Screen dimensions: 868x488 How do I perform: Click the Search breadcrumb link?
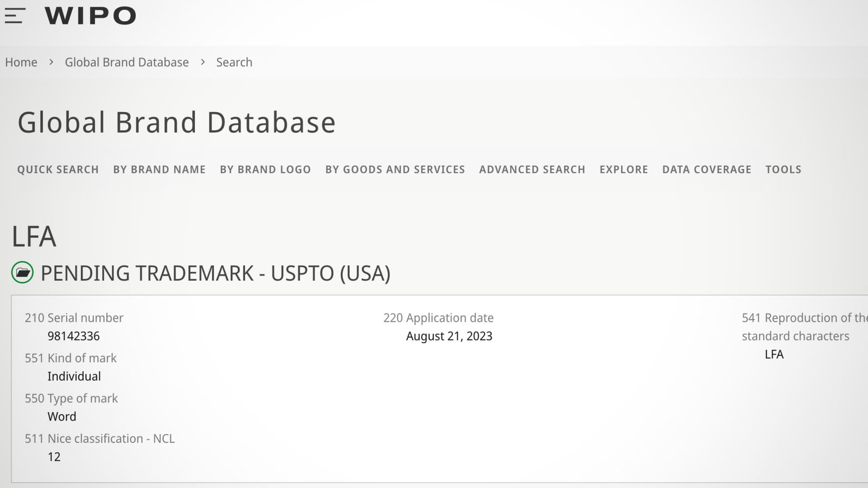[x=234, y=62]
